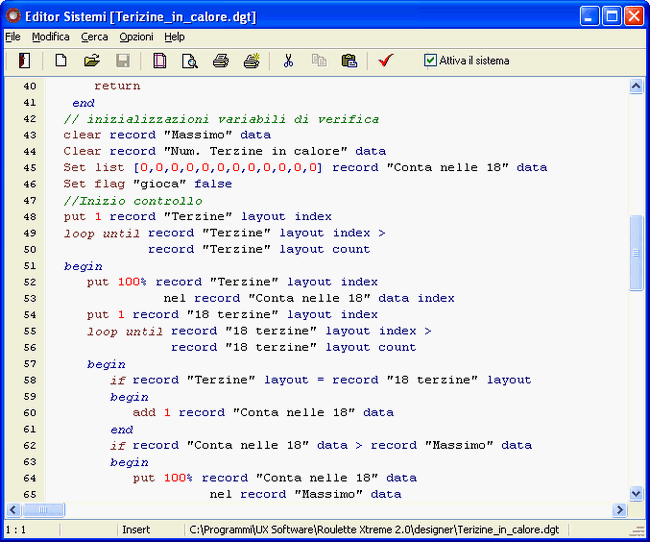The width and height of the screenshot is (650, 542).
Task: Click "100%" value on line 52
Action: [132, 282]
